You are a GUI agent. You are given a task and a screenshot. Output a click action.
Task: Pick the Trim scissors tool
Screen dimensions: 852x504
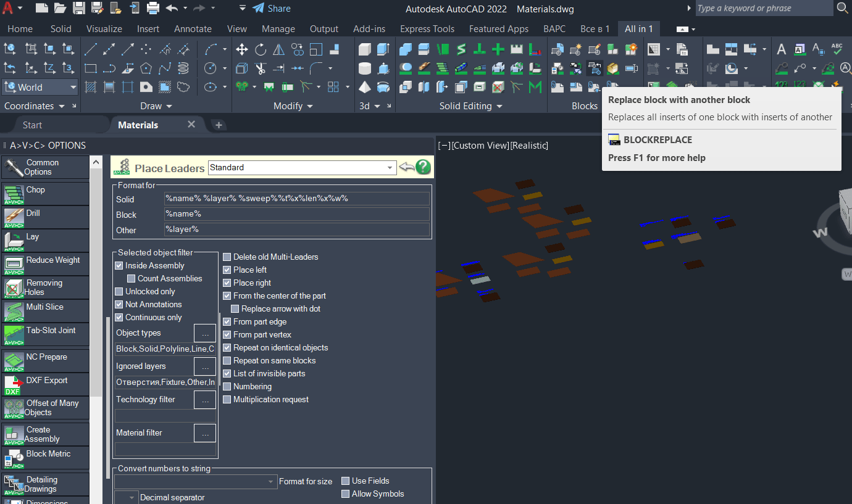click(x=261, y=68)
